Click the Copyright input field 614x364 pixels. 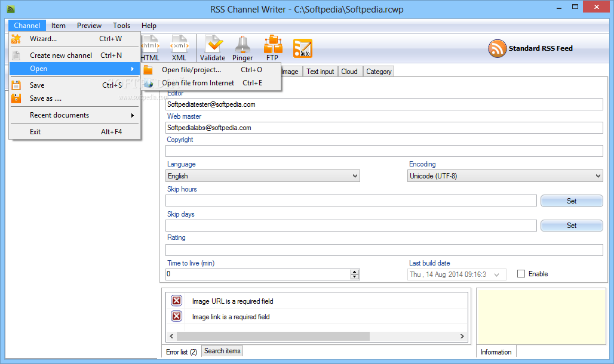384,151
